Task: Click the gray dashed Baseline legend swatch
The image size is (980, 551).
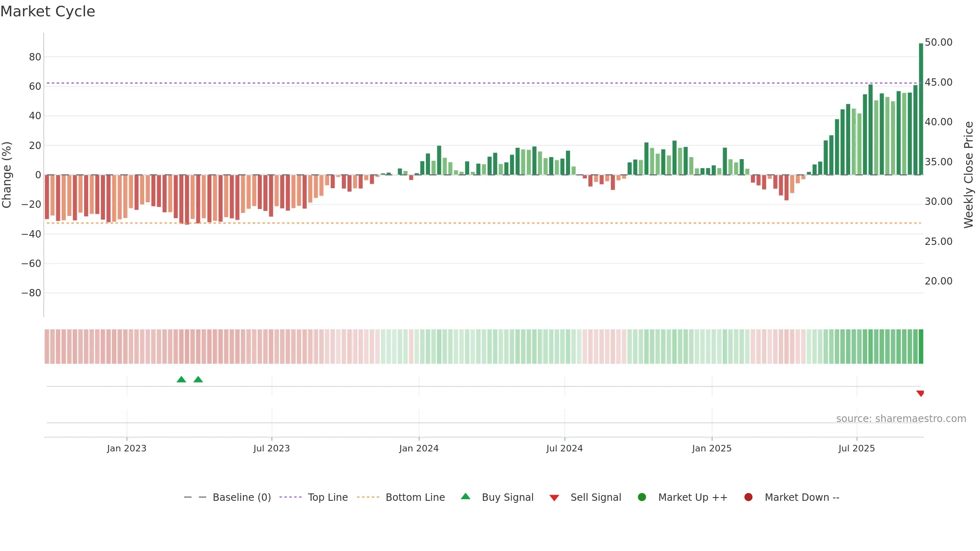Action: (195, 497)
